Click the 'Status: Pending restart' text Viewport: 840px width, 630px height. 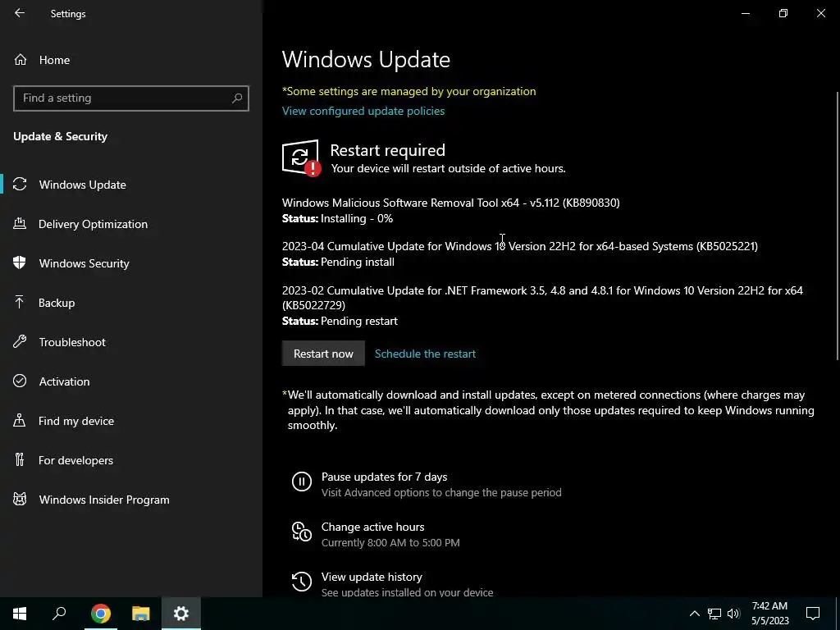pyautogui.click(x=340, y=321)
